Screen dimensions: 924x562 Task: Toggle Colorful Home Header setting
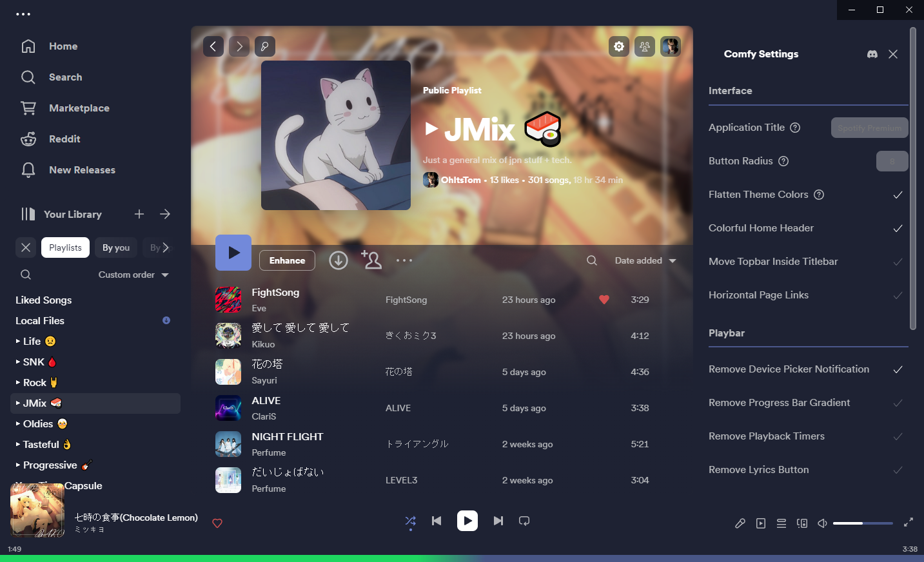point(898,228)
